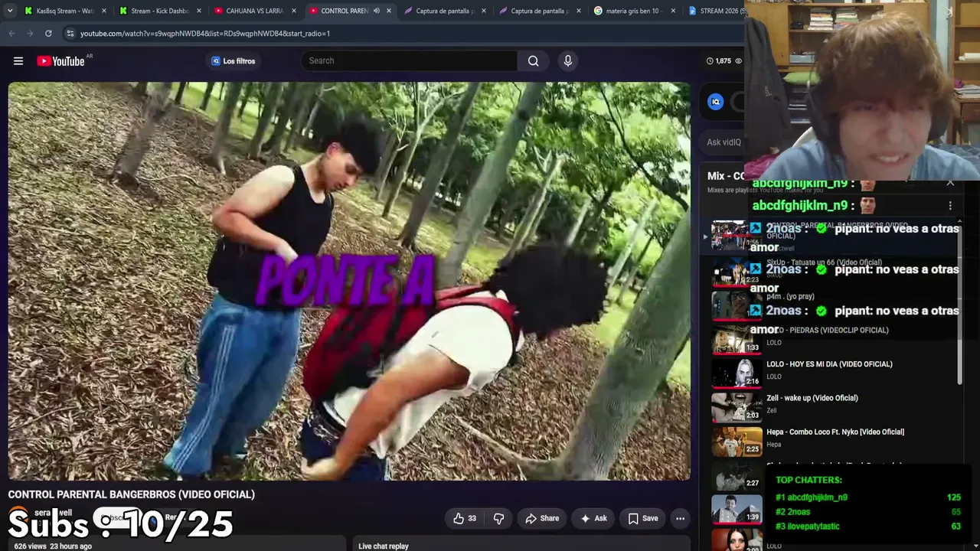Close the CONTROL PAREN tab

(x=389, y=11)
